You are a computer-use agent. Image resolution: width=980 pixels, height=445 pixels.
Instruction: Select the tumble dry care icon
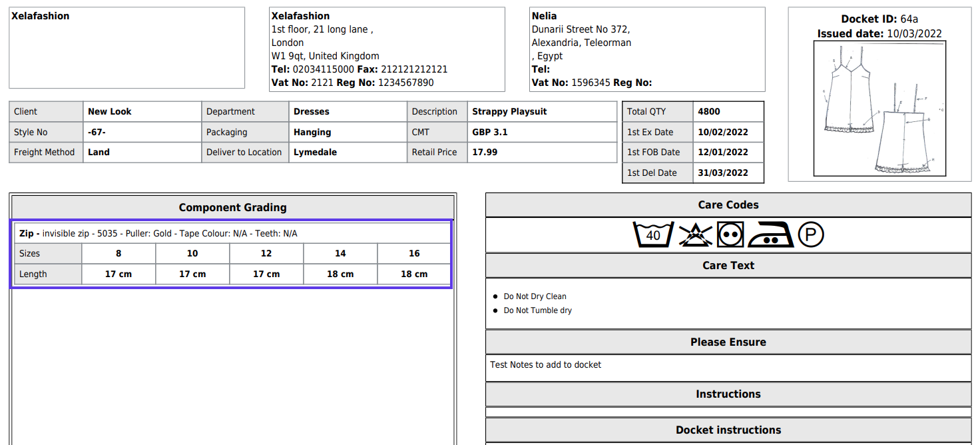click(x=730, y=234)
